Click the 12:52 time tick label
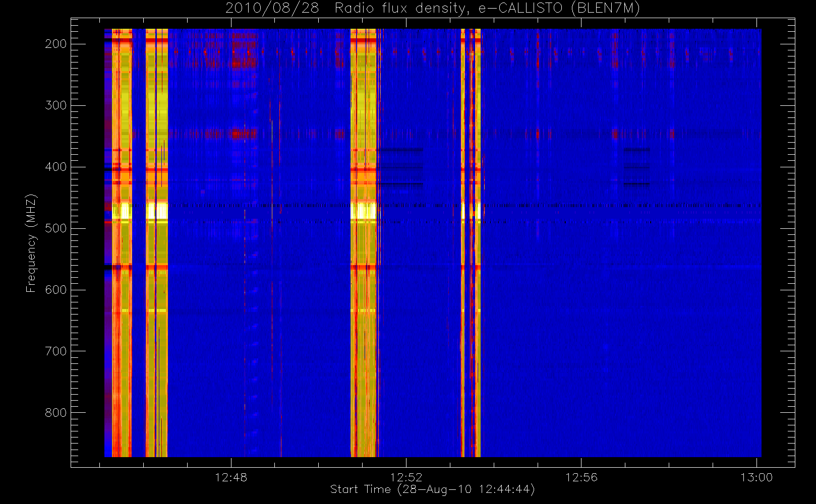The image size is (816, 504). [406, 477]
